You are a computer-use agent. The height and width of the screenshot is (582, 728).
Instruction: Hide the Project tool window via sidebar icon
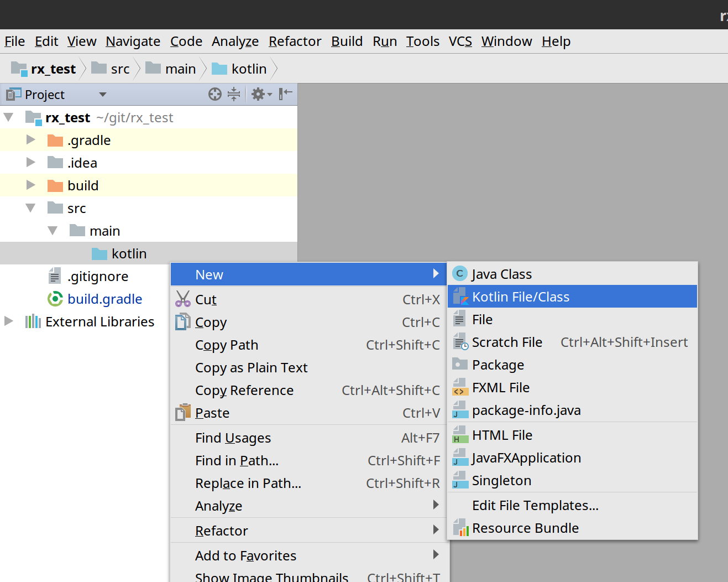click(x=285, y=94)
